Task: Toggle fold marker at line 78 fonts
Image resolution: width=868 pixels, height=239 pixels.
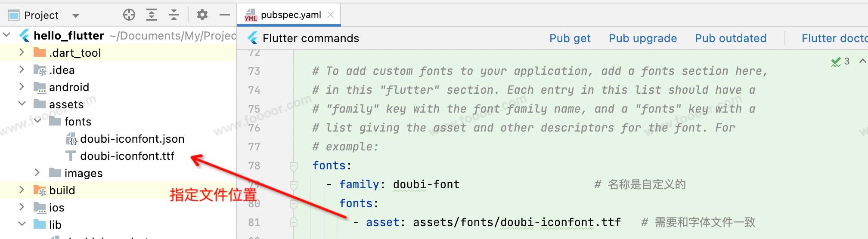Action: point(294,166)
